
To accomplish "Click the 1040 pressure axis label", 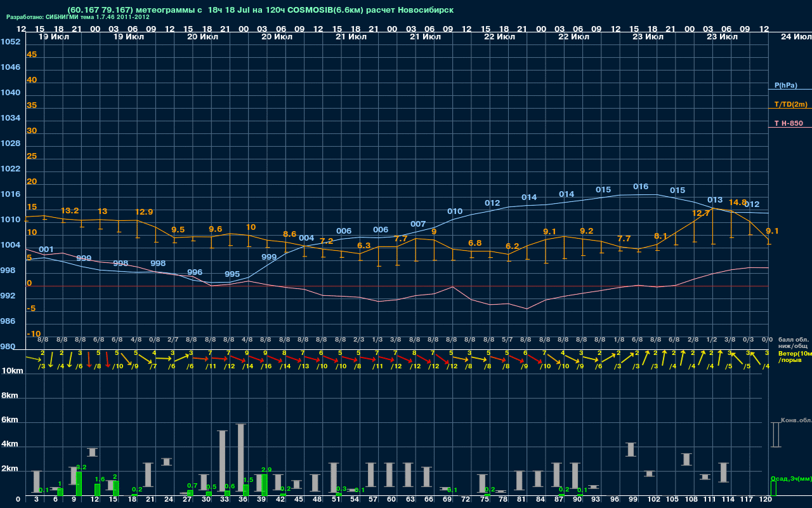I will [10, 93].
